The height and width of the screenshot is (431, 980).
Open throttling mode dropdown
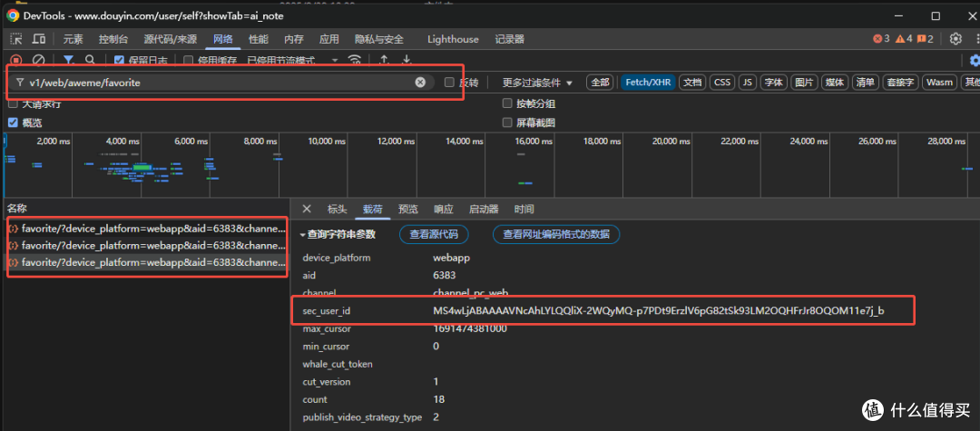coord(292,60)
